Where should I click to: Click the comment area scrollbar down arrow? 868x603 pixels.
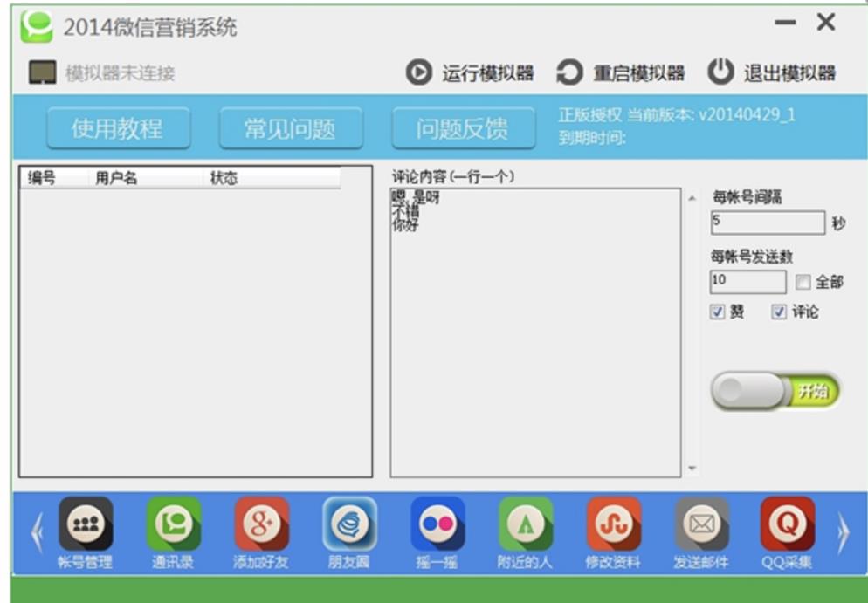692,469
